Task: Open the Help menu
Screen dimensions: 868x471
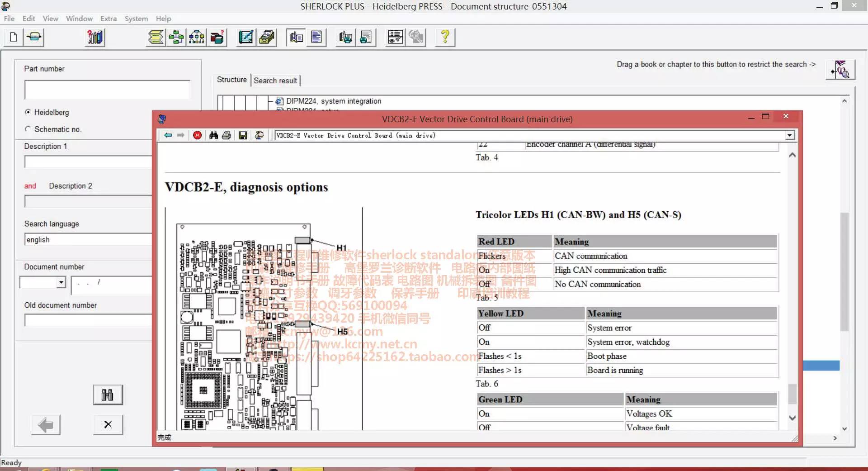Action: 163,19
